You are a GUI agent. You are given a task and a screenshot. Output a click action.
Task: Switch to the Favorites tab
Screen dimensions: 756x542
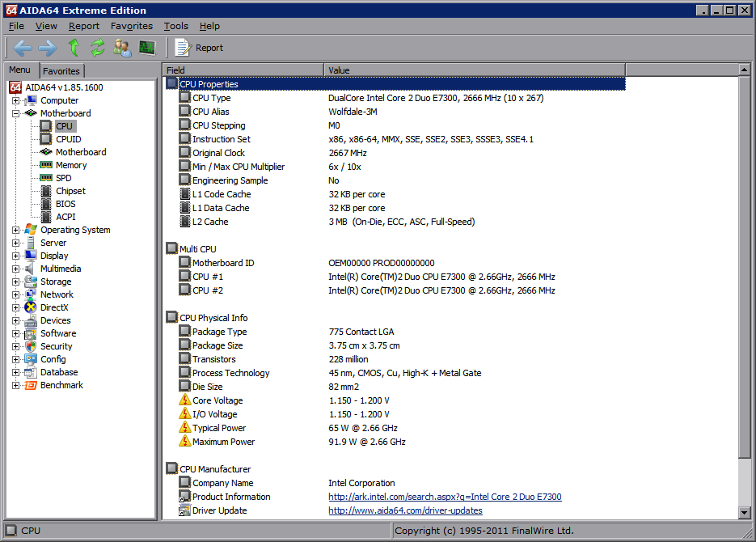[61, 71]
